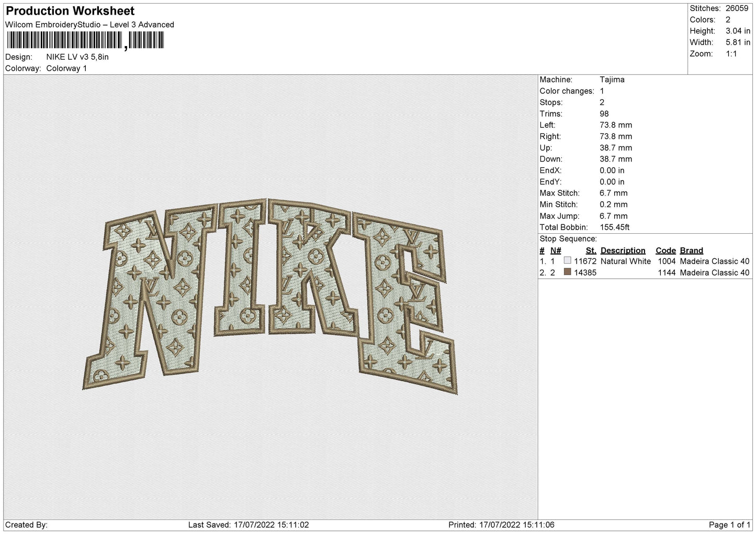Click the Page 1 of 1 indicator
The image size is (756, 534).
[730, 525]
